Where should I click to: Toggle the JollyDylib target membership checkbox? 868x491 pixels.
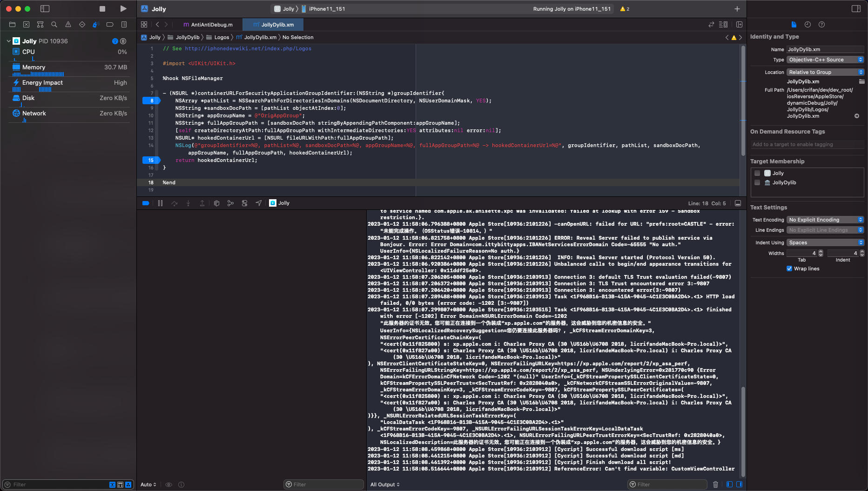pos(757,182)
